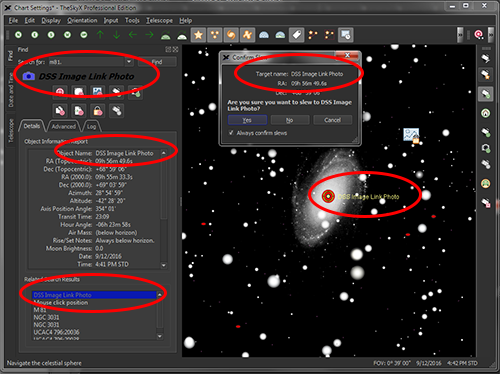Switch to the Advanced tab

(63, 126)
